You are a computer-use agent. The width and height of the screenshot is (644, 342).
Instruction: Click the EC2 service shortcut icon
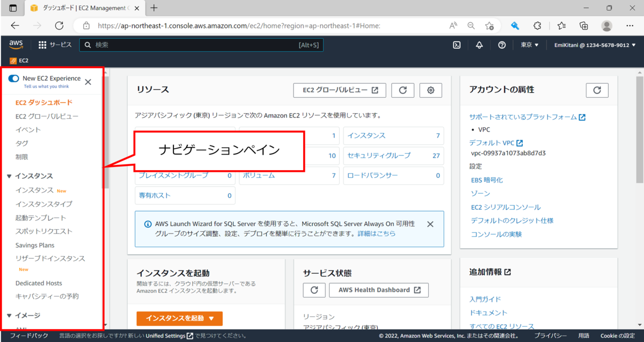tap(13, 61)
